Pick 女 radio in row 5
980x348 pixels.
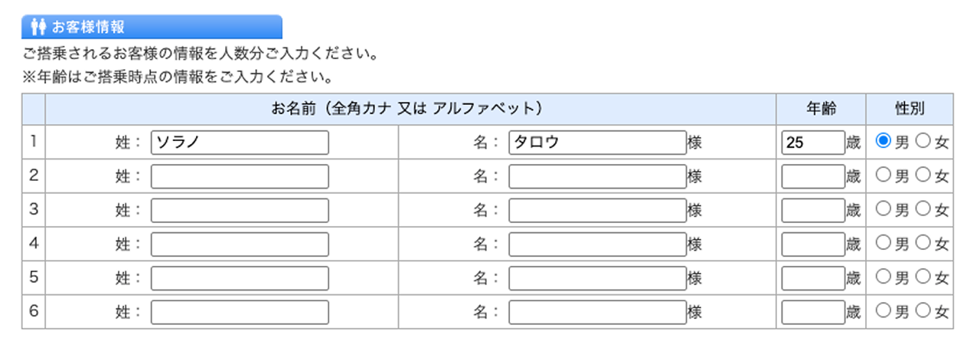click(x=923, y=277)
